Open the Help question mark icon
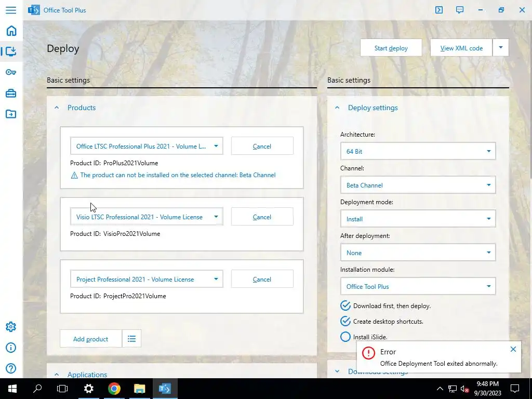532x399 pixels. coord(11,368)
